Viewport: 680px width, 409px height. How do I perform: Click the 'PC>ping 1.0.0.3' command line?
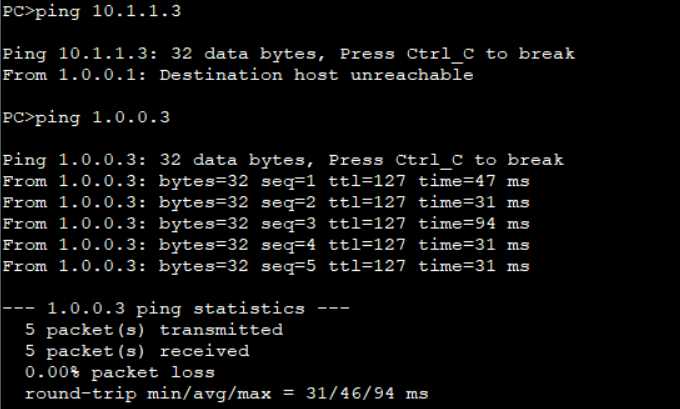point(86,118)
